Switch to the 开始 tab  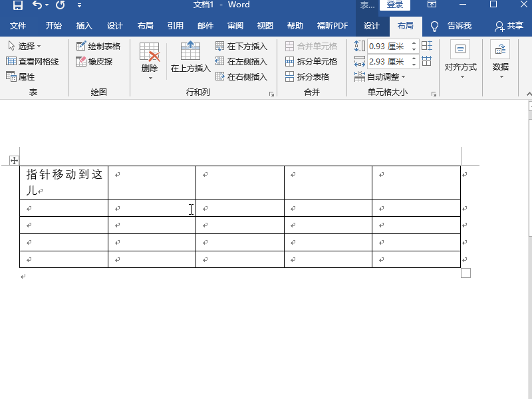coord(54,26)
